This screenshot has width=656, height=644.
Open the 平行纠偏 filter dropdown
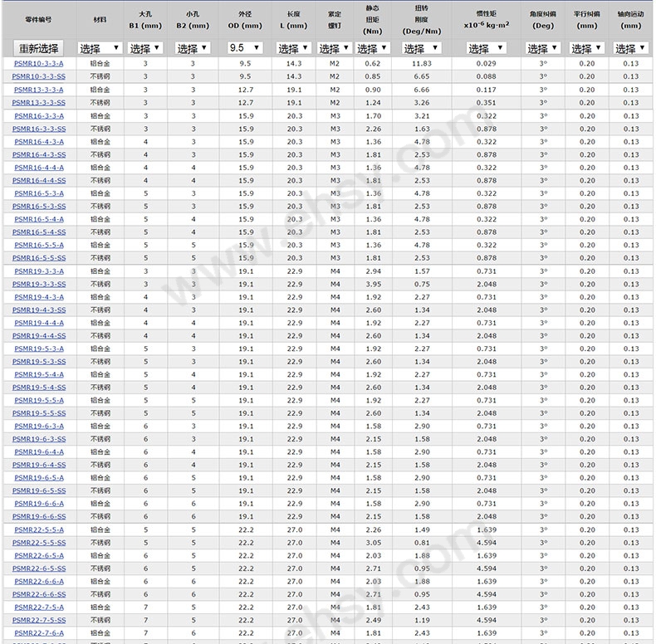[586, 48]
